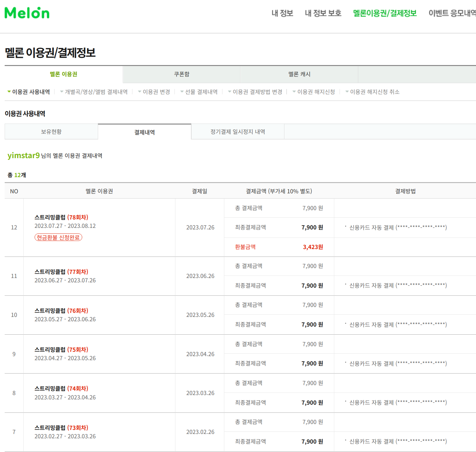Viewport: 476px width, 452px height.
Task: Click period 2023.02.27 - 2023.03.26
Action: (65, 436)
